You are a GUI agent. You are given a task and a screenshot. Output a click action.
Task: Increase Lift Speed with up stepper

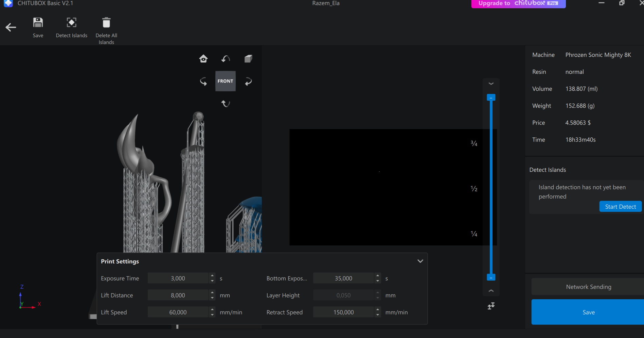coord(212,309)
